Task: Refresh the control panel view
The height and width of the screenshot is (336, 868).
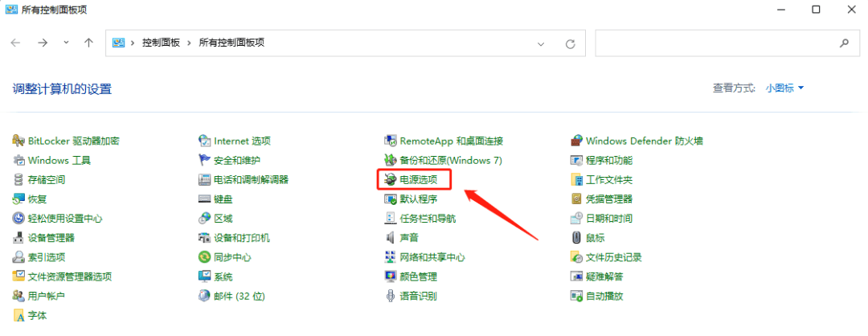Action: click(570, 43)
